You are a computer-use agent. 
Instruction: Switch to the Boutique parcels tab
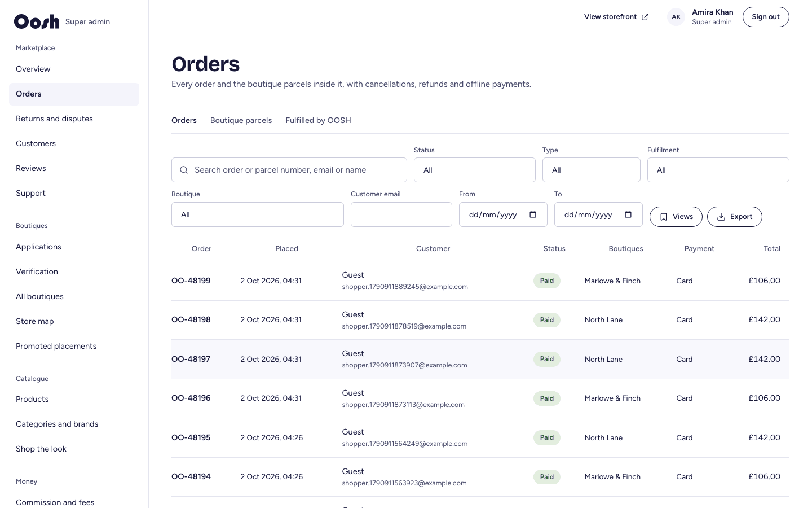tap(241, 120)
